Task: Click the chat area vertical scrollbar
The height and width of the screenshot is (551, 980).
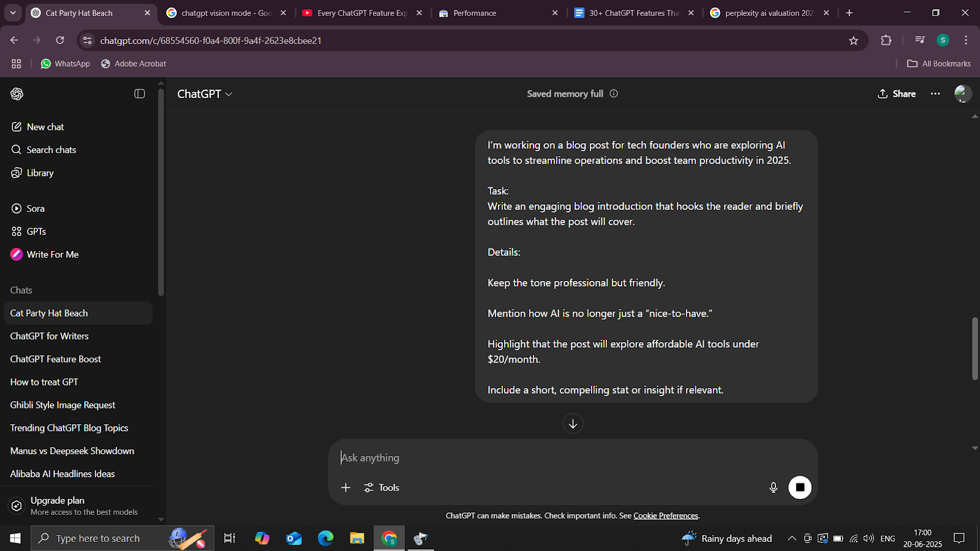Action: tap(975, 348)
